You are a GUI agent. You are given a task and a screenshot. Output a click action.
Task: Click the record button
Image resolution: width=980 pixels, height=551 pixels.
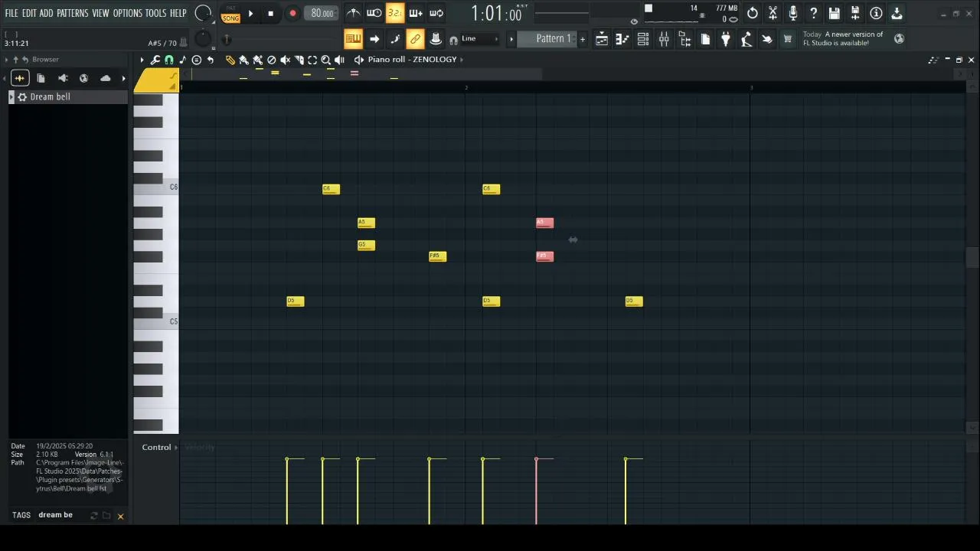tap(292, 14)
